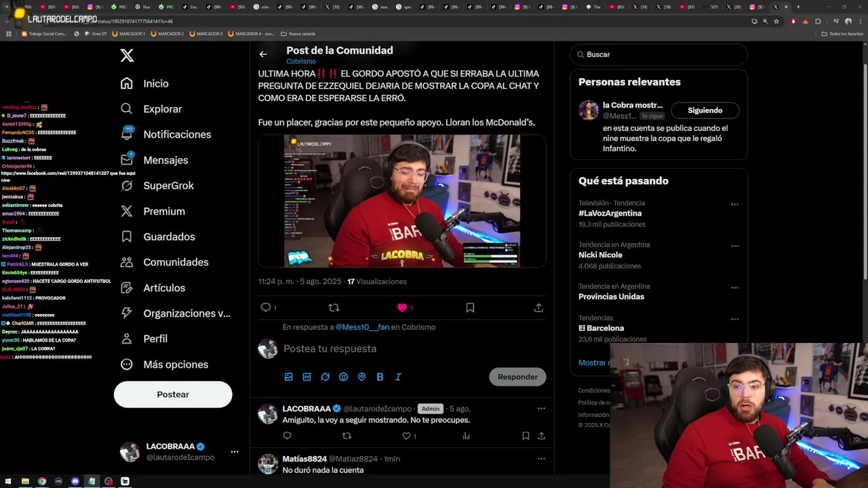Unlike the main post heart
Viewport: 868px width, 488px height.
[402, 308]
